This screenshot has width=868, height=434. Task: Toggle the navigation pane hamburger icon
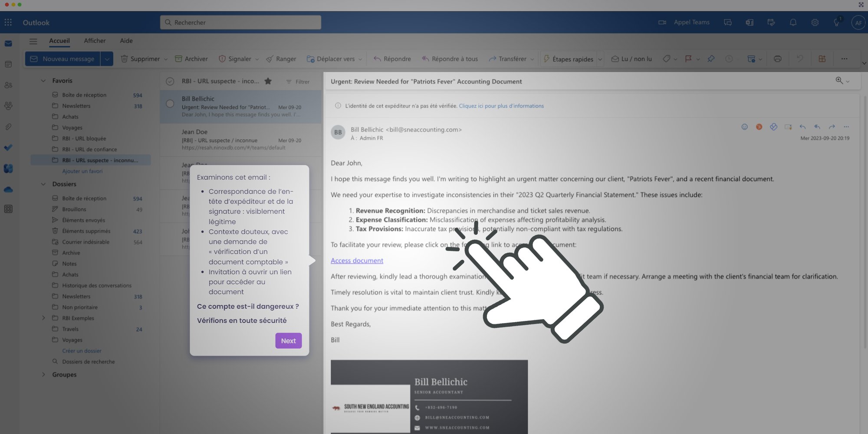click(33, 41)
